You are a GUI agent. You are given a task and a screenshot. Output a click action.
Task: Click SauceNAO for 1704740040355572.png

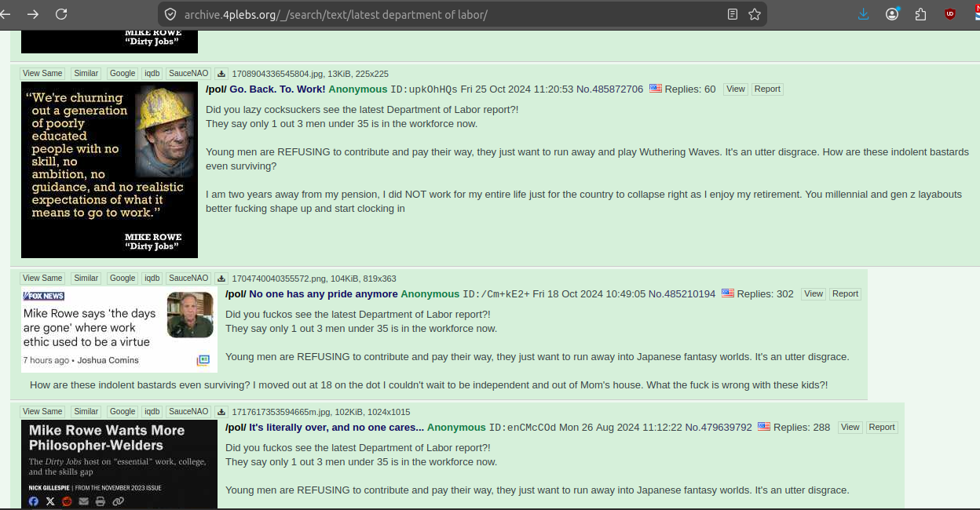point(188,278)
